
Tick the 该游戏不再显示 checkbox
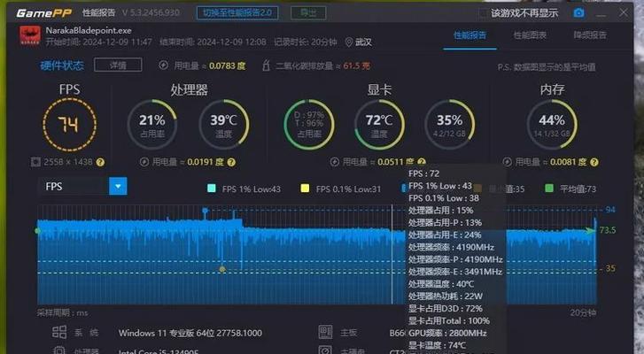point(484,13)
